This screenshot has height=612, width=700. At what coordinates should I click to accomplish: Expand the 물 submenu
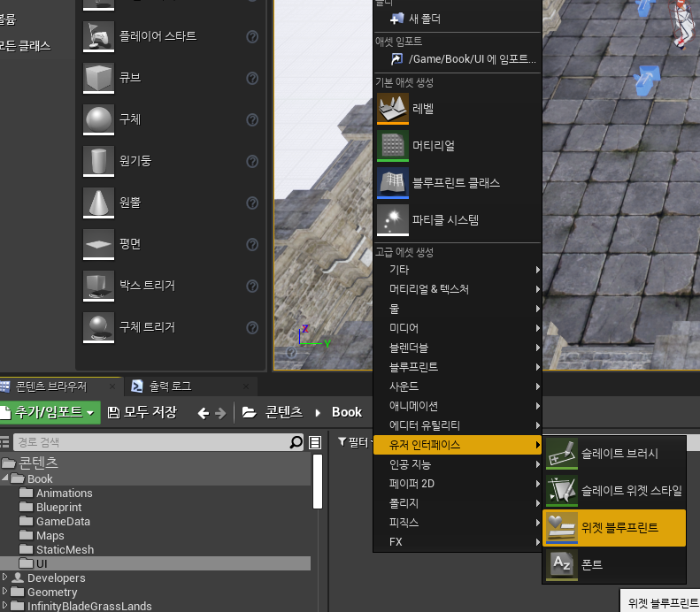458,309
